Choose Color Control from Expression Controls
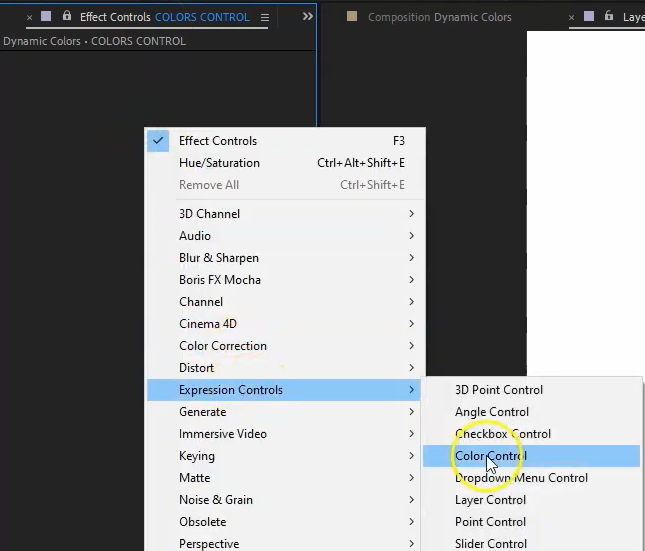The image size is (645, 551). (x=490, y=456)
